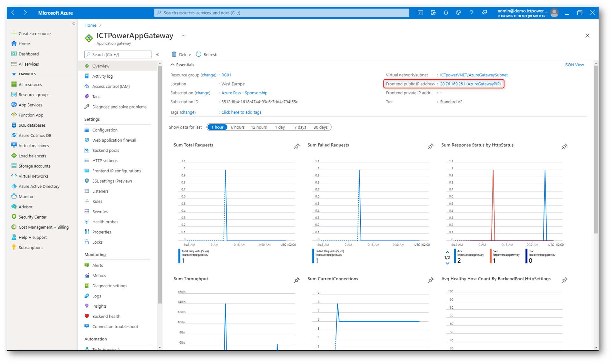Click the admin account avatar

coord(554,13)
